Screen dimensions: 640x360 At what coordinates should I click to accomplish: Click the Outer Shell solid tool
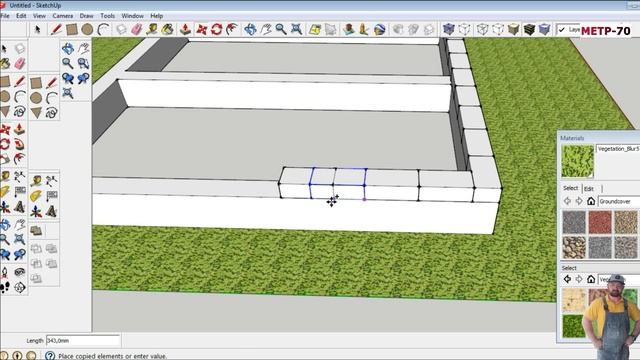36,231
